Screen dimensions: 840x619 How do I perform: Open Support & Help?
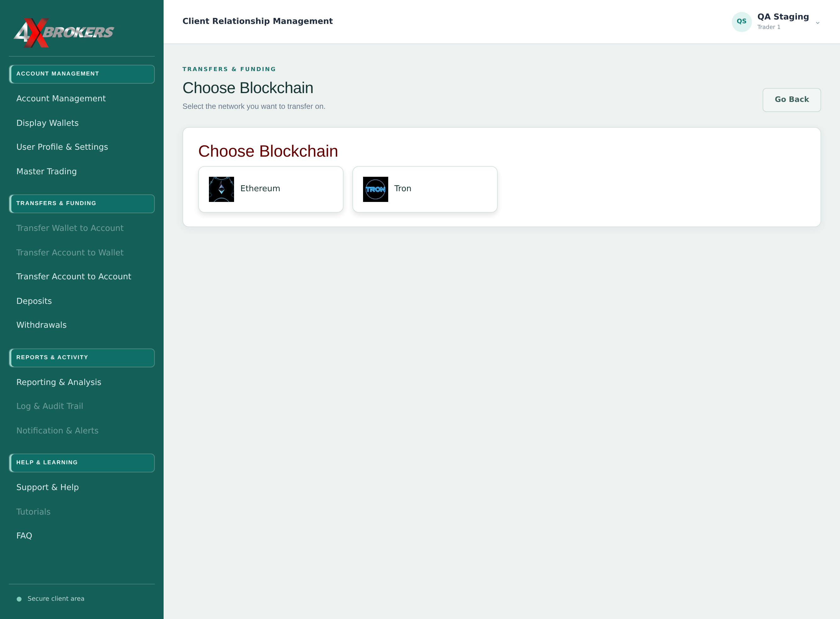pos(48,487)
